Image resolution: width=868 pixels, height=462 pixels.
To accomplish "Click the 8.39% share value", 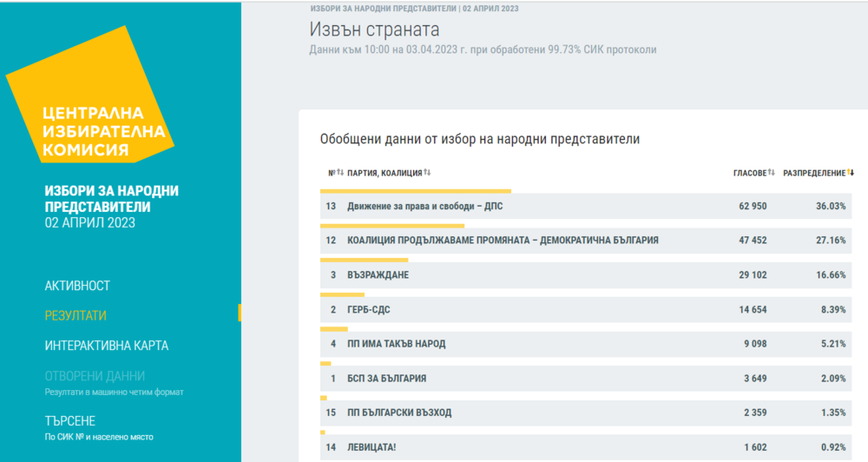I will [x=833, y=310].
